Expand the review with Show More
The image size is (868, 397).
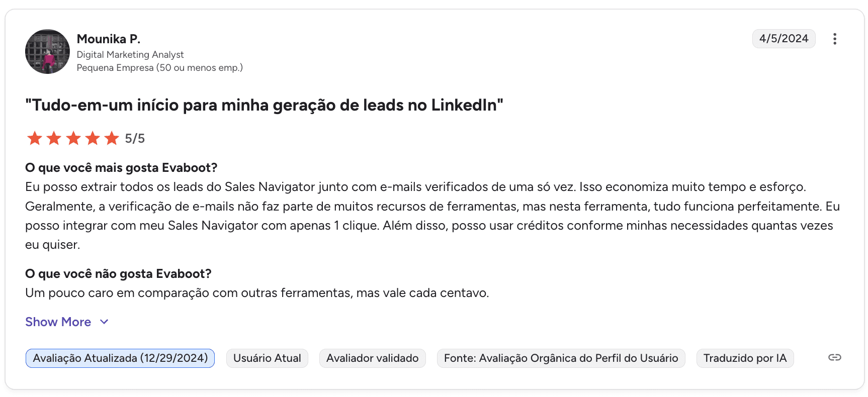58,322
